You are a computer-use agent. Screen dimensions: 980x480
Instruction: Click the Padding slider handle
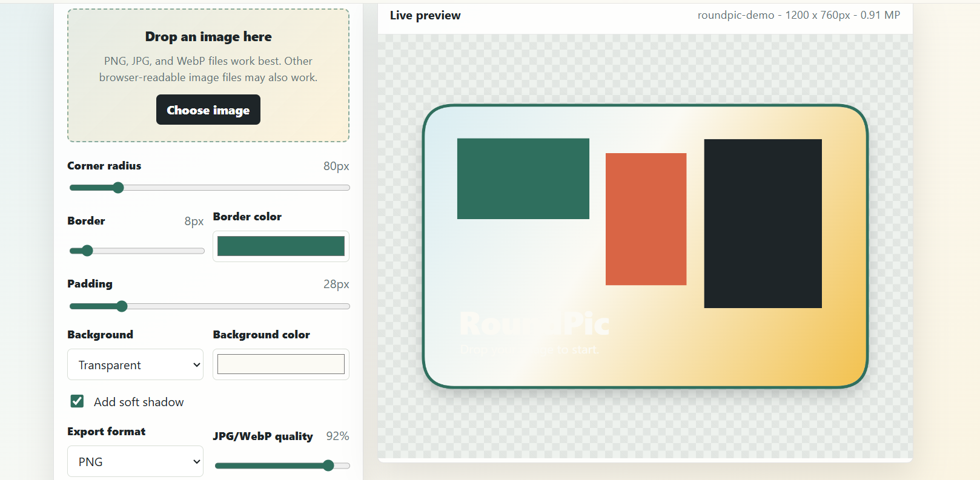122,306
